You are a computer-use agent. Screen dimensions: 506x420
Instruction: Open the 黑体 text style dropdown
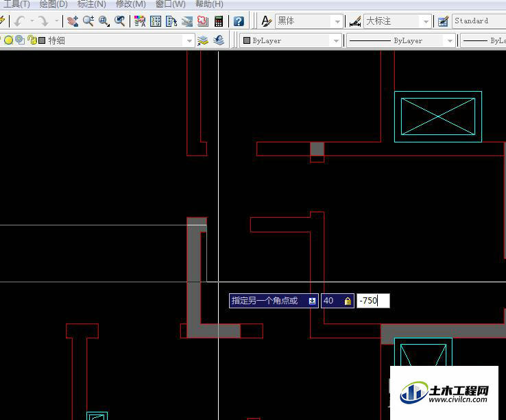tap(309, 21)
